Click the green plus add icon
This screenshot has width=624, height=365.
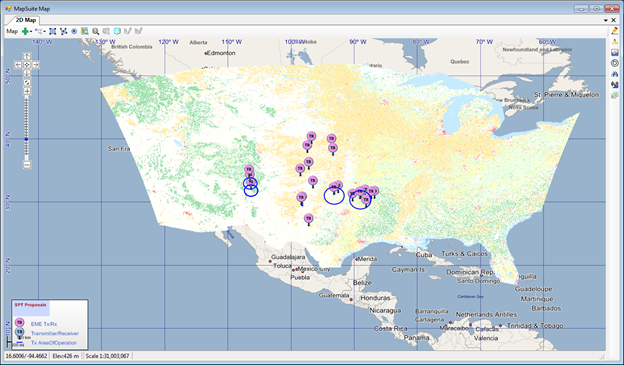coord(25,31)
